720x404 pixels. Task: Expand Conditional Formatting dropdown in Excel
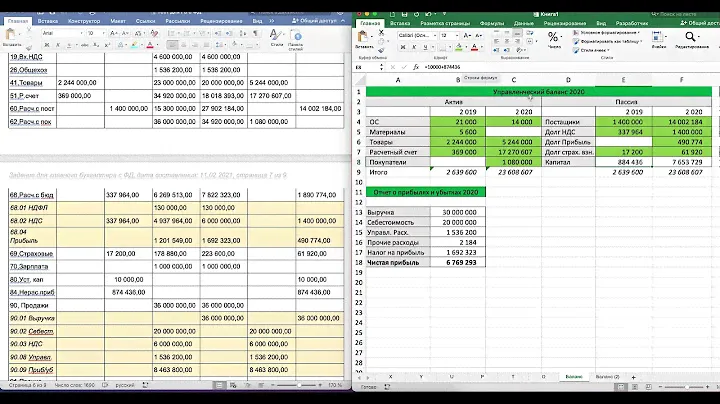click(640, 31)
